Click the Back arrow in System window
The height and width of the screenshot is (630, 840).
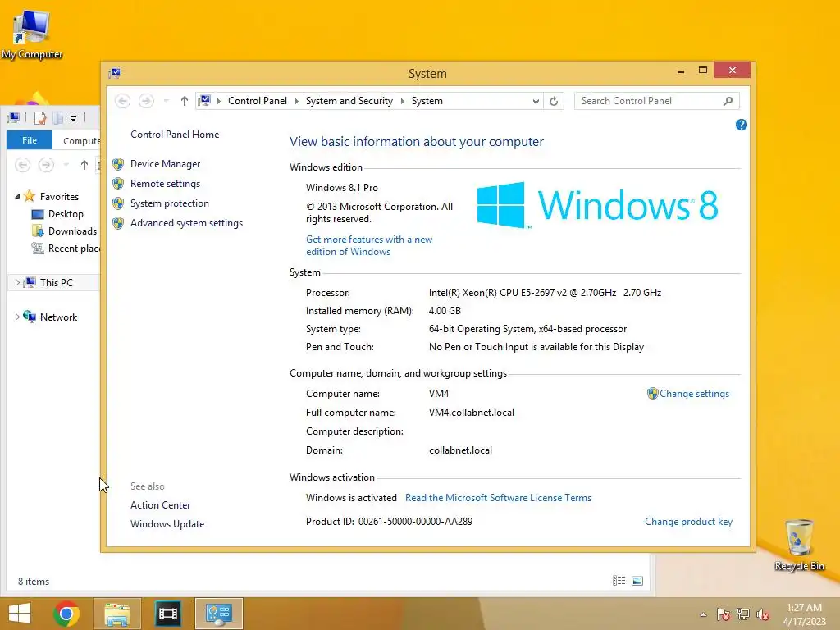click(x=123, y=101)
